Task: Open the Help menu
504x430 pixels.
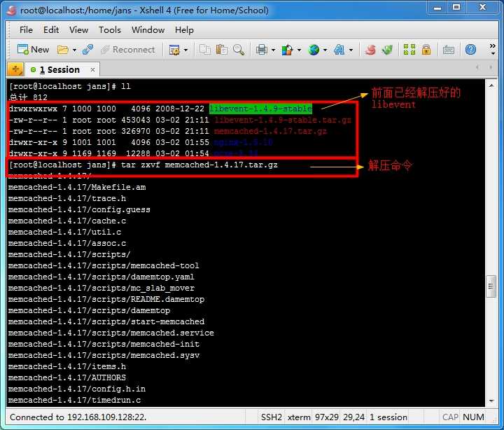Action: tap(185, 30)
